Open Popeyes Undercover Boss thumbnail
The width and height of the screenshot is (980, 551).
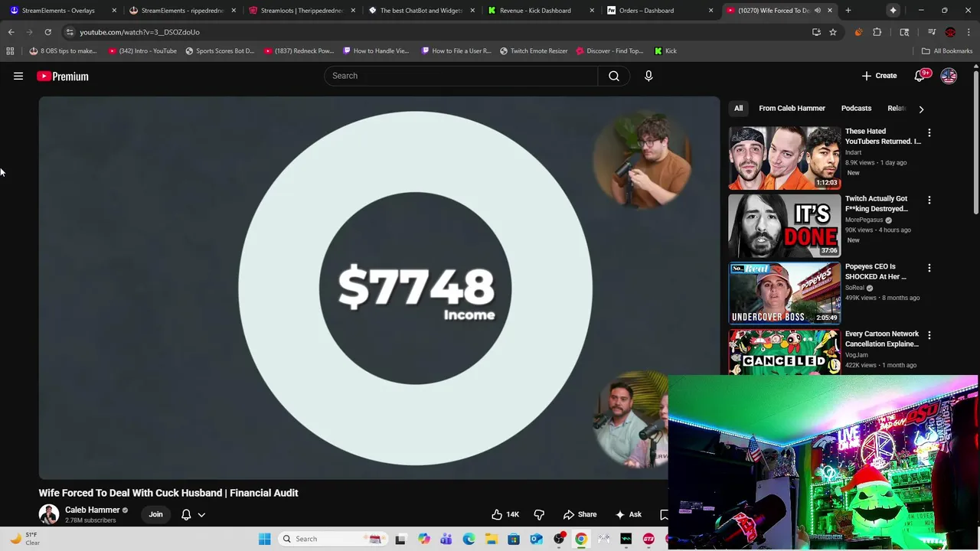coord(784,293)
